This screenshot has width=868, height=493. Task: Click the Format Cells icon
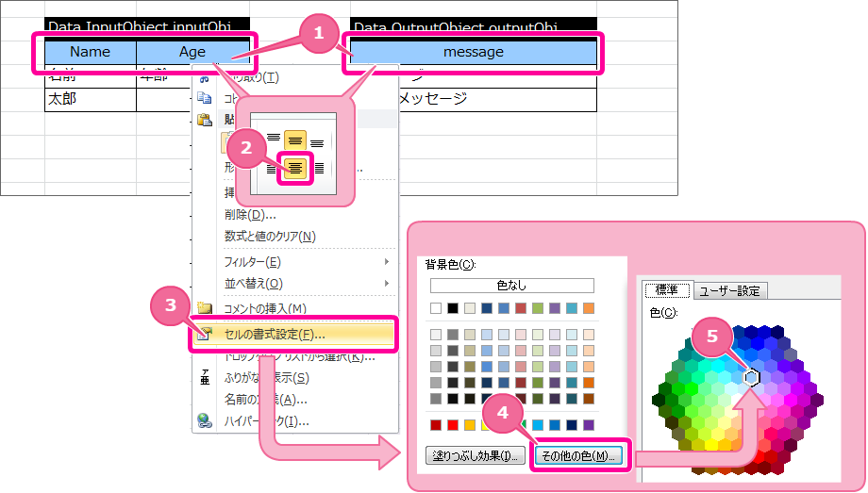click(205, 333)
